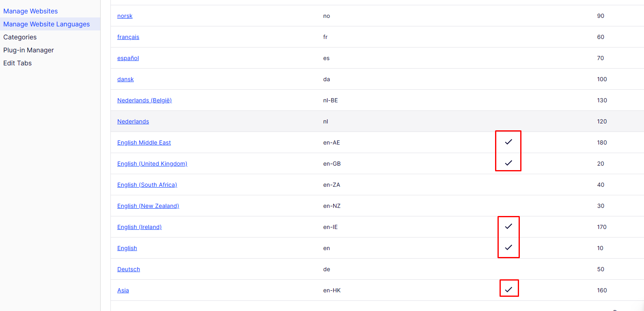The image size is (644, 311).
Task: Click the español language link
Action: 128,58
